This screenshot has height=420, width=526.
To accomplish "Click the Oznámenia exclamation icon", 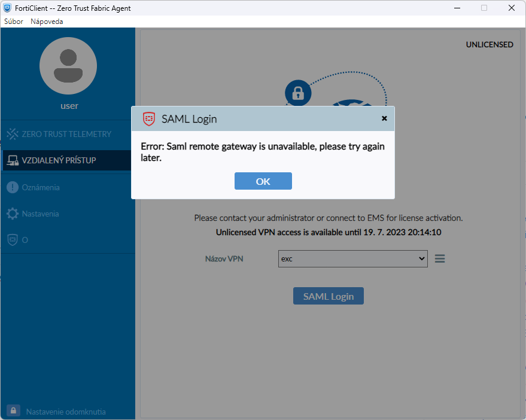I will pyautogui.click(x=13, y=187).
